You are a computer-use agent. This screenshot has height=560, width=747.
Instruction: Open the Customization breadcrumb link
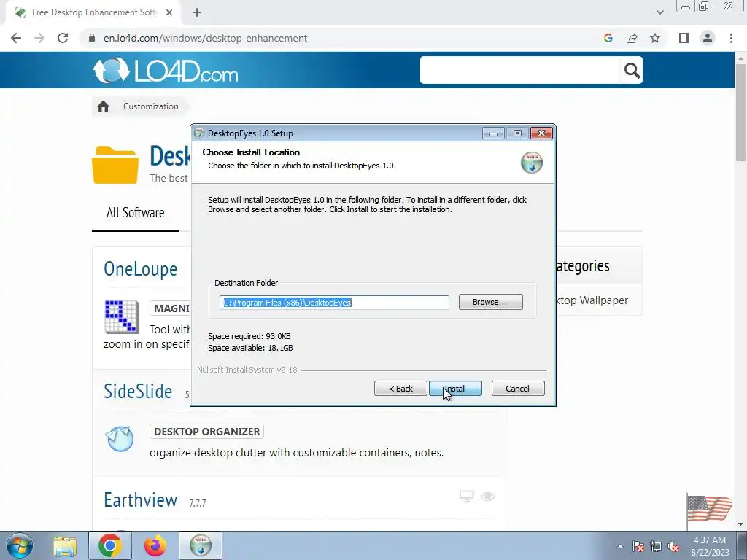click(x=150, y=106)
